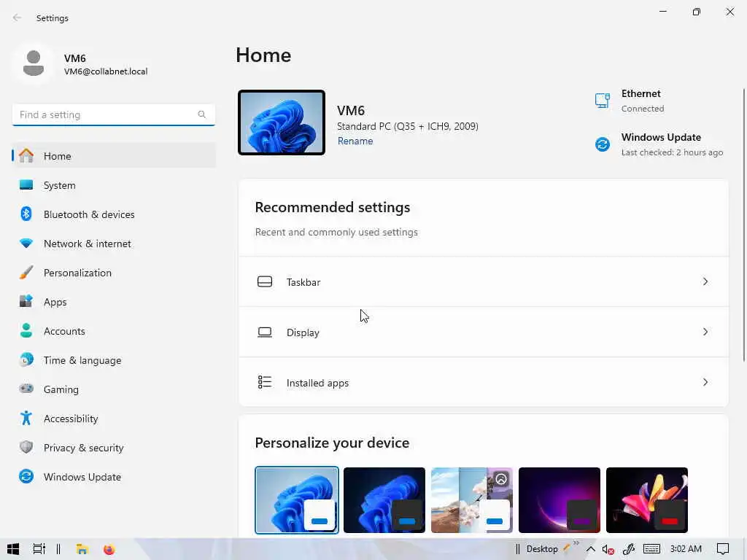Click the Apps icon in the sidebar
Viewport: 747px width, 560px height.
tap(26, 301)
